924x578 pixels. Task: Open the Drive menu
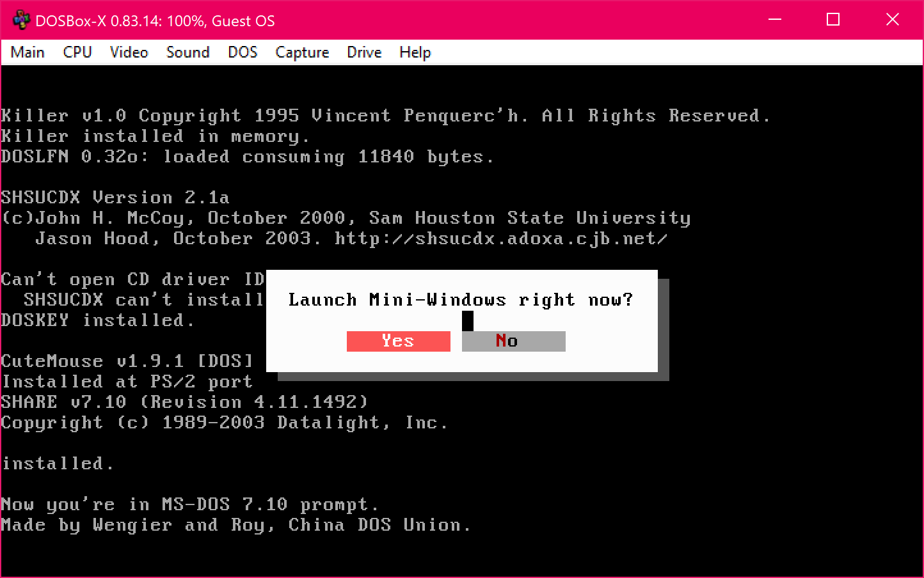tap(363, 52)
